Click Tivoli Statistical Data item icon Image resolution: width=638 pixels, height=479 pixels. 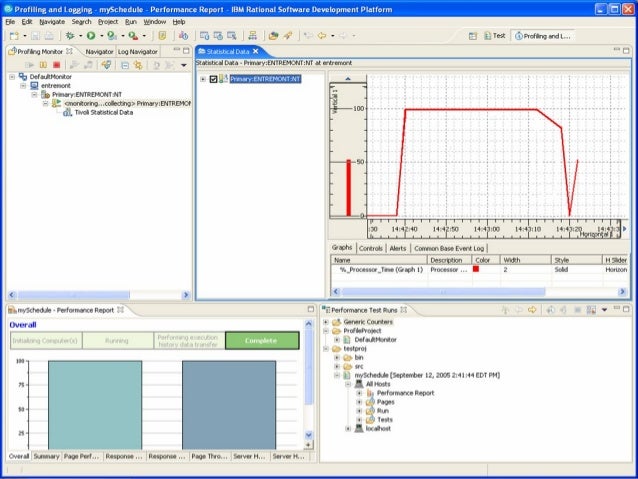coord(67,112)
